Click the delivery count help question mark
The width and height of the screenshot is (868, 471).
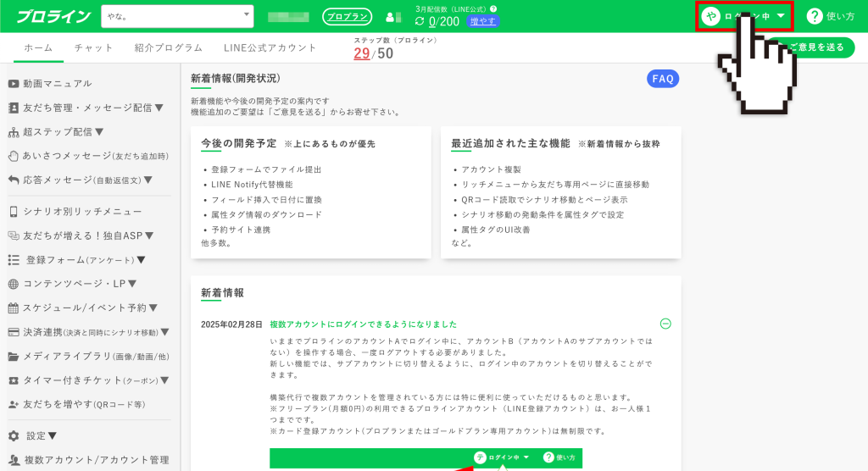point(493,8)
